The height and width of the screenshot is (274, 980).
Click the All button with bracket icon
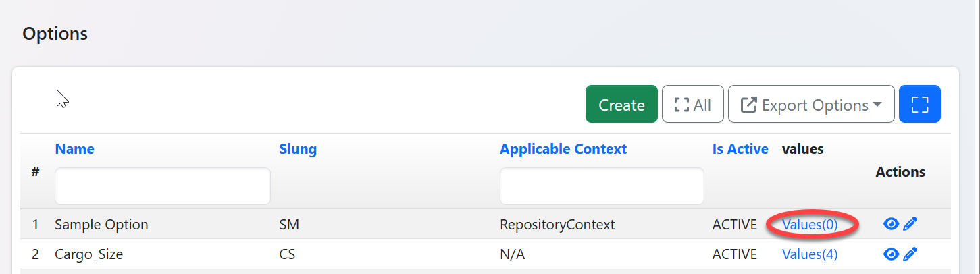click(692, 105)
